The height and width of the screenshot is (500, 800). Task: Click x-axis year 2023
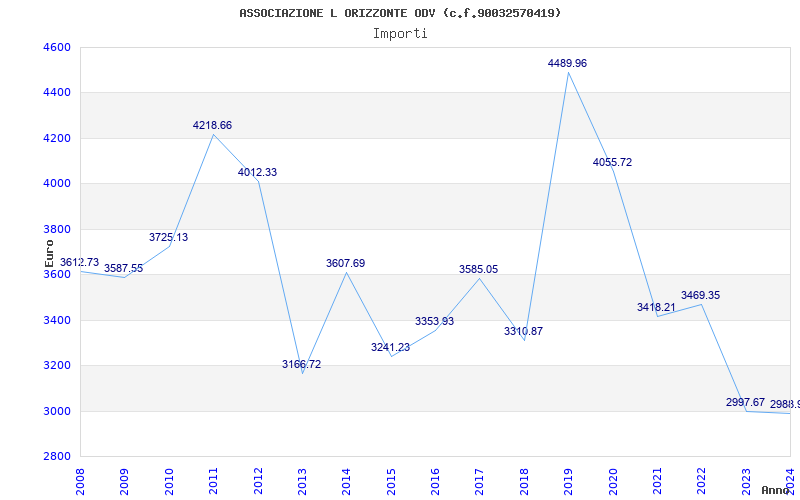click(x=746, y=482)
